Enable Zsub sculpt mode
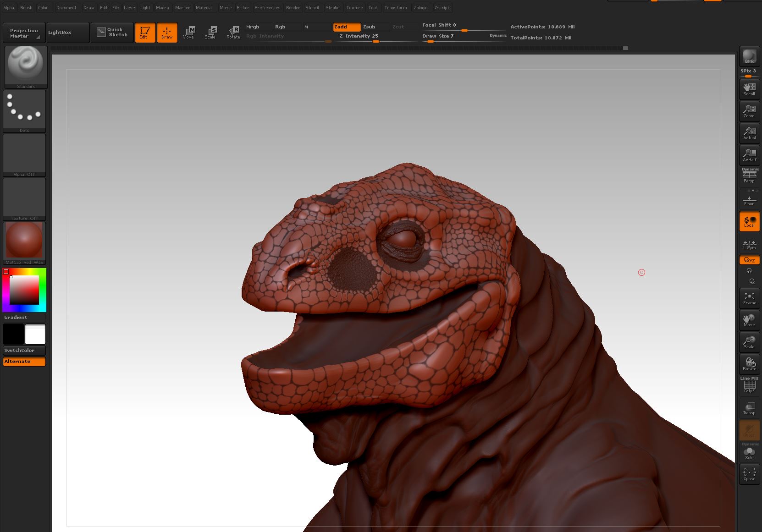762x532 pixels. [375, 27]
